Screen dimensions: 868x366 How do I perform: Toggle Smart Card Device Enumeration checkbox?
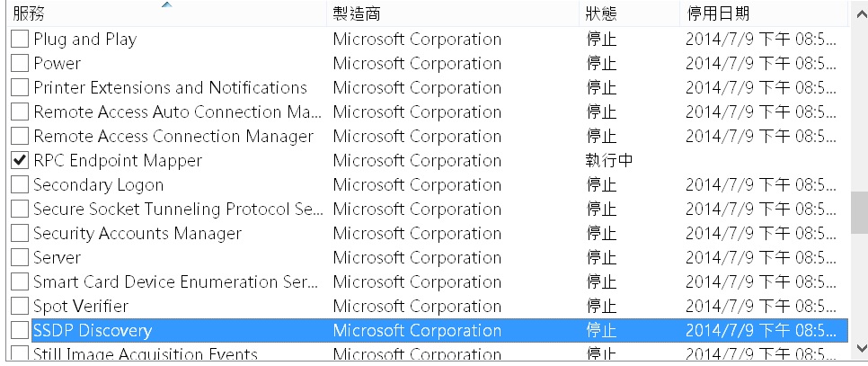(x=20, y=282)
